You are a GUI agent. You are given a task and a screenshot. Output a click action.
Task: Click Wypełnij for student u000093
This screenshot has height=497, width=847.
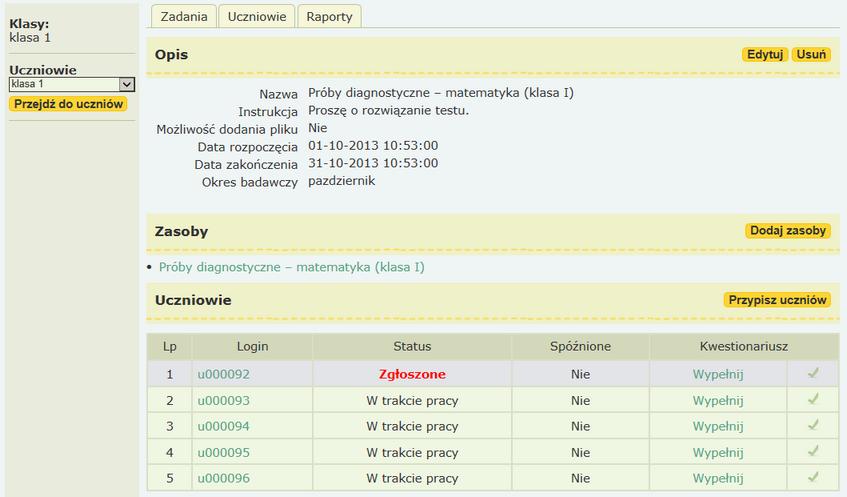click(718, 400)
